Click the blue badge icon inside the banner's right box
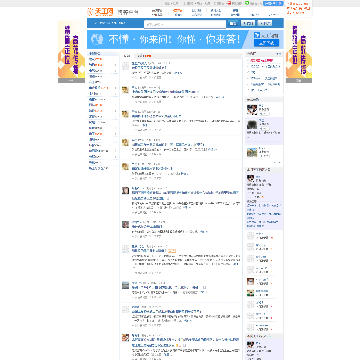This screenshot has height=360, width=360. point(257,35)
